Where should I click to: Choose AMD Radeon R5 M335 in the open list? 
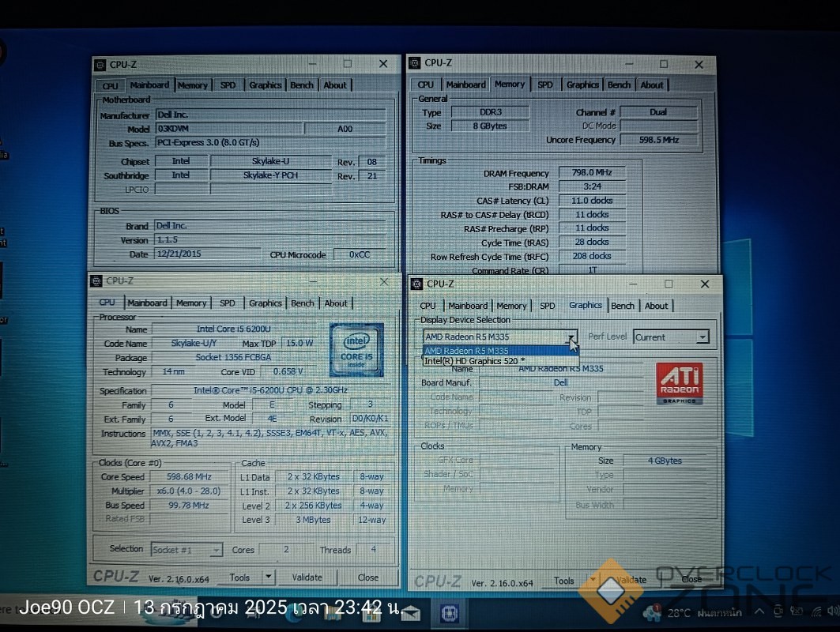click(x=467, y=351)
